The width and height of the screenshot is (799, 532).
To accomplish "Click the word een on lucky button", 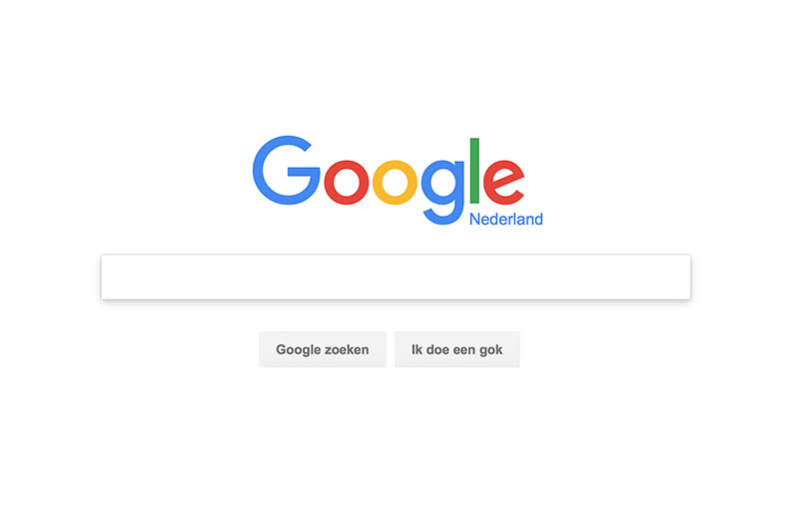I will (464, 350).
